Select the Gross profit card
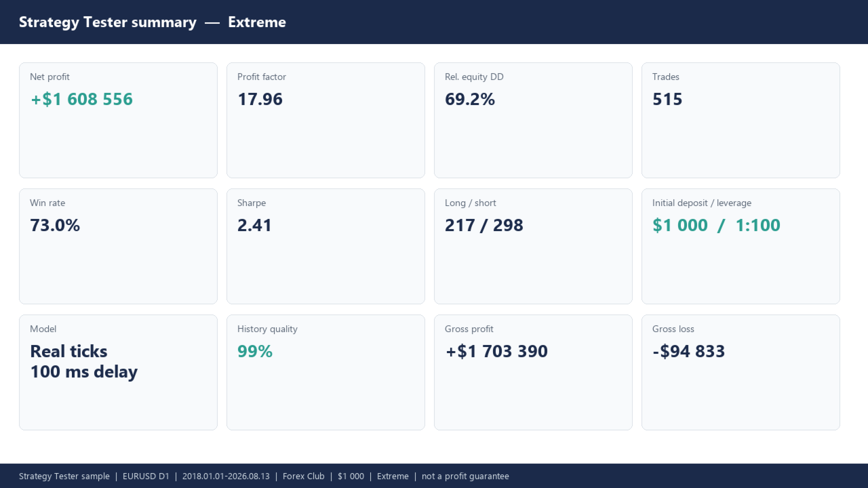Image resolution: width=868 pixels, height=488 pixels. click(x=533, y=372)
